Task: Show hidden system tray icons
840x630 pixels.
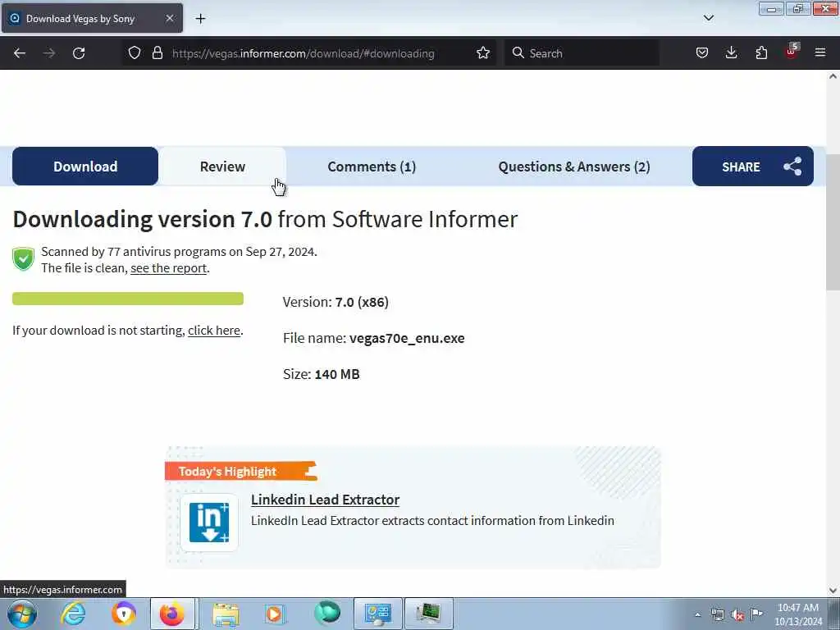Action: point(697,615)
